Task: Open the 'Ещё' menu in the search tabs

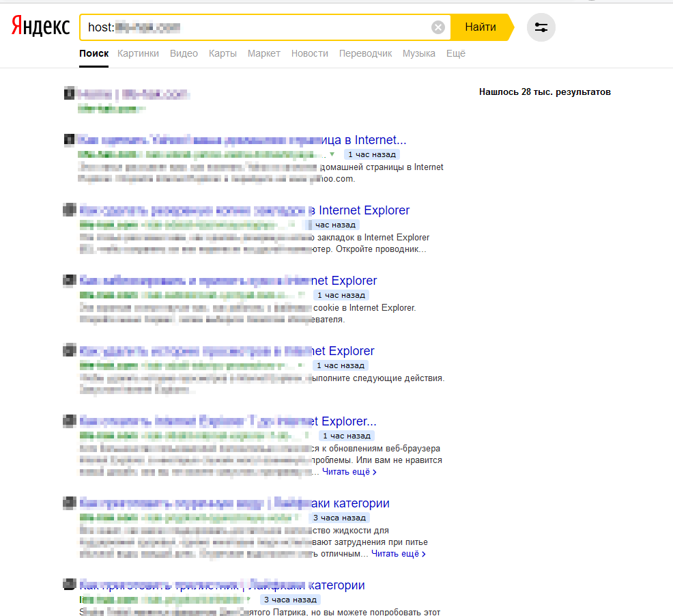Action: (456, 53)
